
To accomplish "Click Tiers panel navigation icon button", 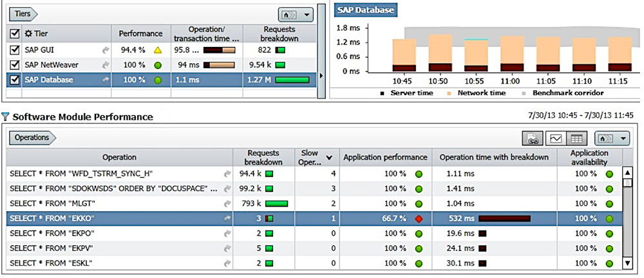I will click(290, 15).
